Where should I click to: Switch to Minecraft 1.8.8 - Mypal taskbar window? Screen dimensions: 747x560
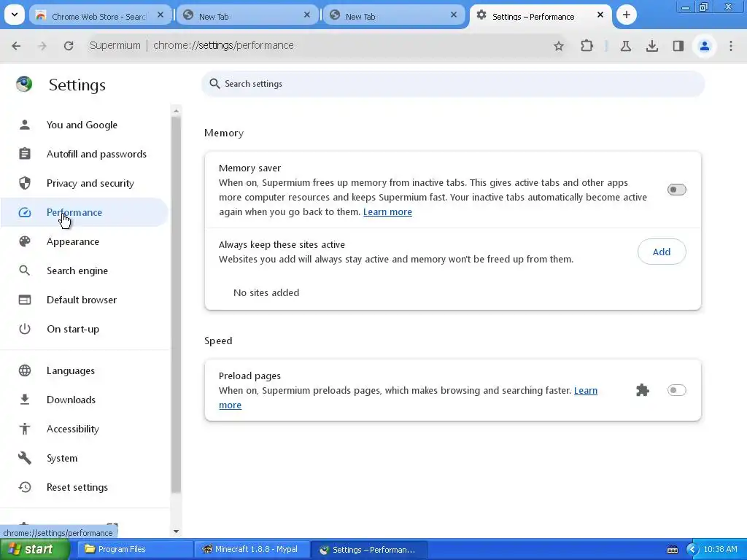pos(252,550)
